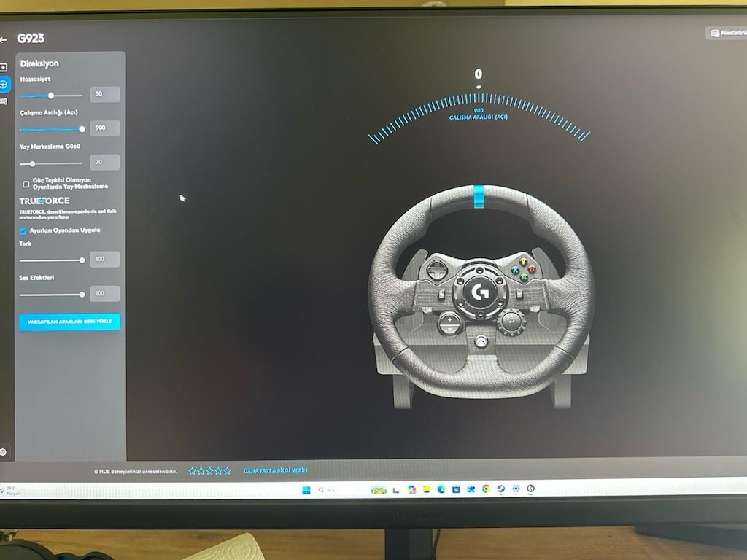
Task: Click 'Varsayılan Ayarları Geri Yükle' button
Action: [69, 322]
